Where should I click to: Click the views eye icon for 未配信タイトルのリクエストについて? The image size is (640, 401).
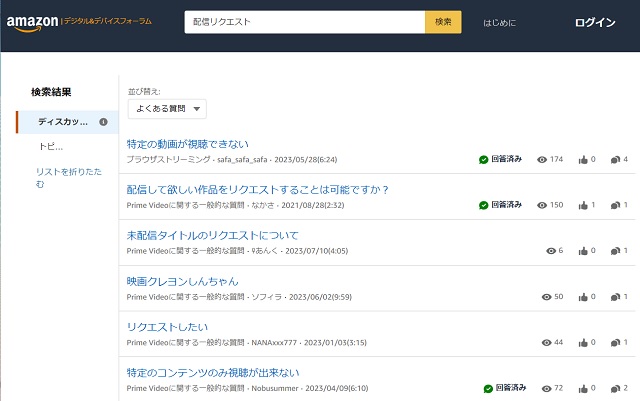click(x=551, y=251)
